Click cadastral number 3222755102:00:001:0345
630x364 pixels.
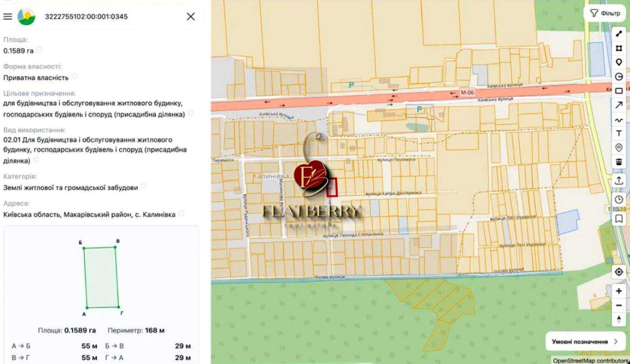(x=86, y=17)
